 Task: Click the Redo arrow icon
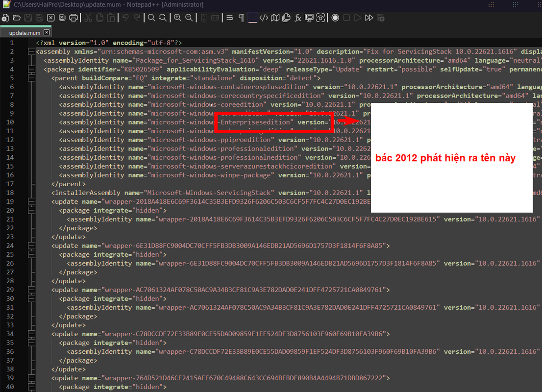point(137,18)
